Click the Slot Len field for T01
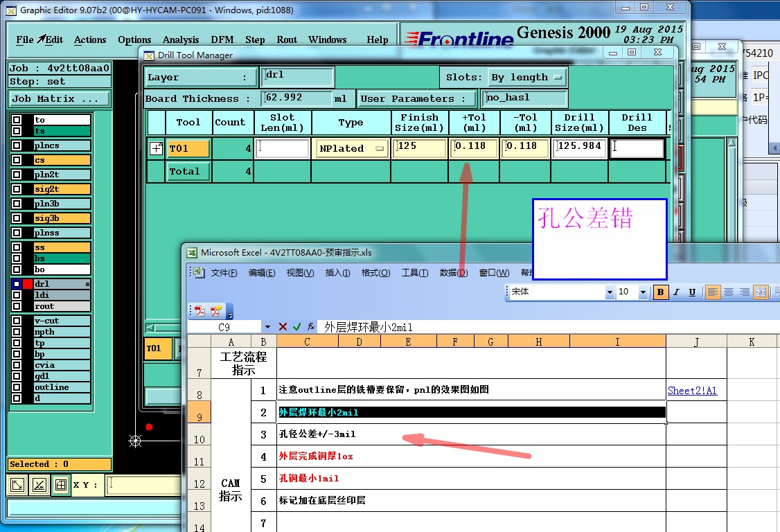 click(x=282, y=148)
